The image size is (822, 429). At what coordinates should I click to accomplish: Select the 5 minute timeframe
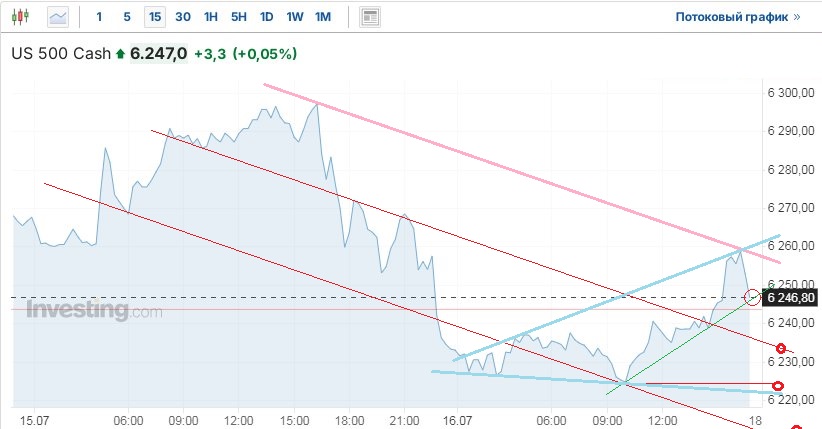[x=126, y=17]
